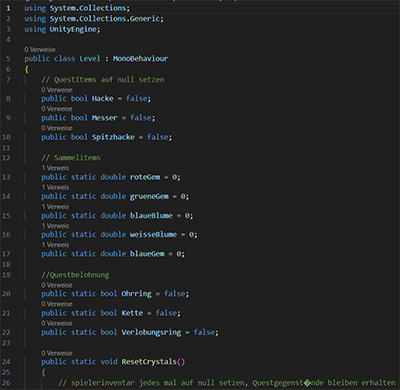Click "System.Collections.Generic" on line 2
This screenshot has width=400, height=390.
coord(105,19)
